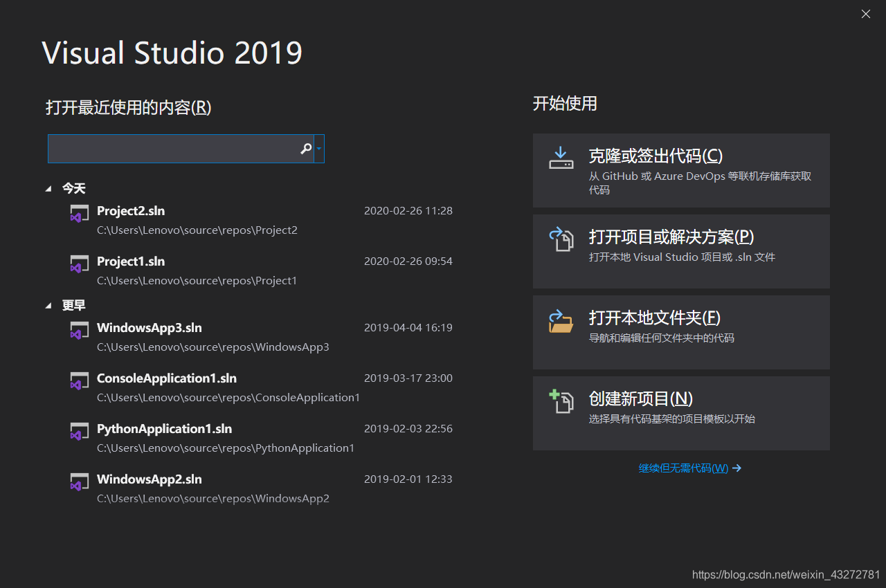Open recent solution Project2.sln
This screenshot has height=588, width=886.
point(131,211)
